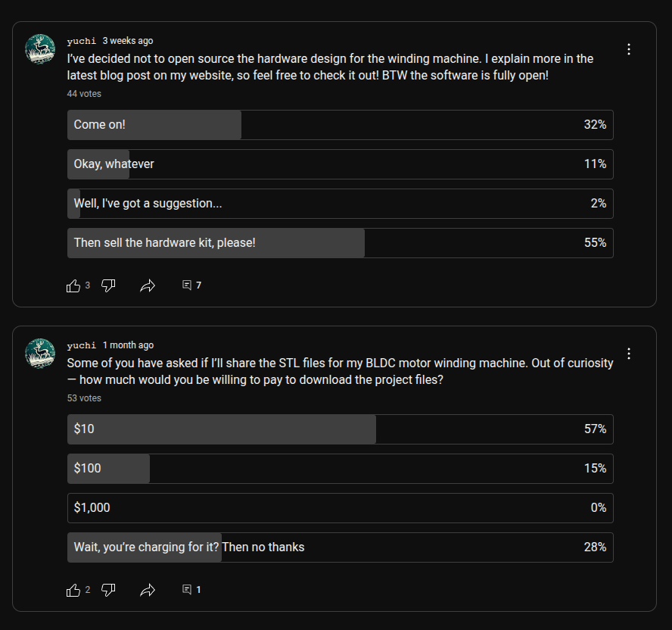Dislike the 1-month-old poll

pyautogui.click(x=108, y=589)
